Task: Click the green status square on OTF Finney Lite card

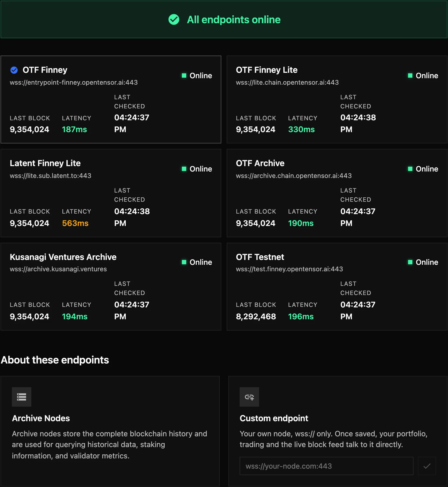Action: pyautogui.click(x=410, y=76)
